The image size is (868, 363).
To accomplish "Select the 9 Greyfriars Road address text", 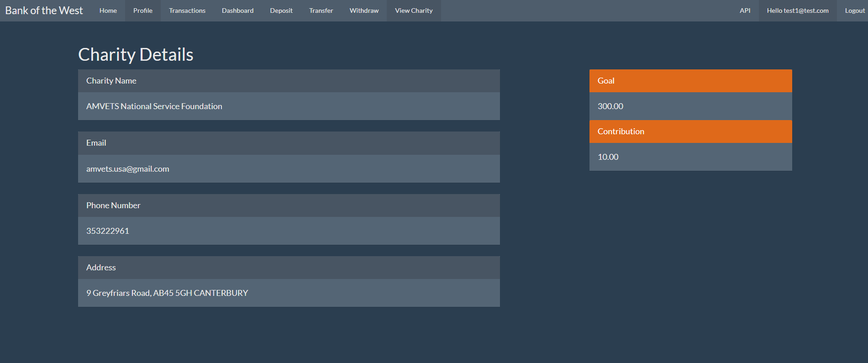I will pyautogui.click(x=167, y=293).
